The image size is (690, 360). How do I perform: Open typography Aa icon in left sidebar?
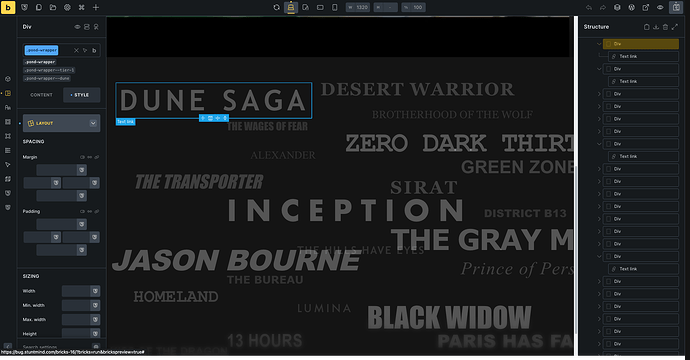tap(8, 107)
